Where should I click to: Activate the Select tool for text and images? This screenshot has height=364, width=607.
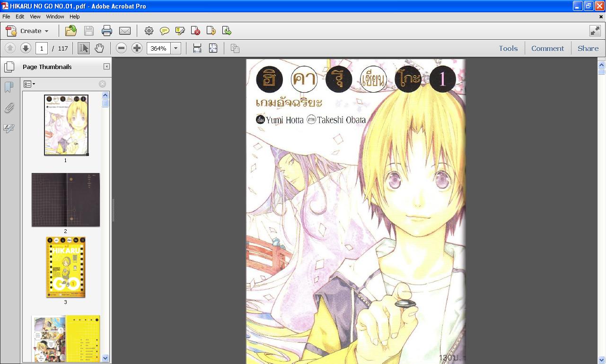click(x=84, y=48)
